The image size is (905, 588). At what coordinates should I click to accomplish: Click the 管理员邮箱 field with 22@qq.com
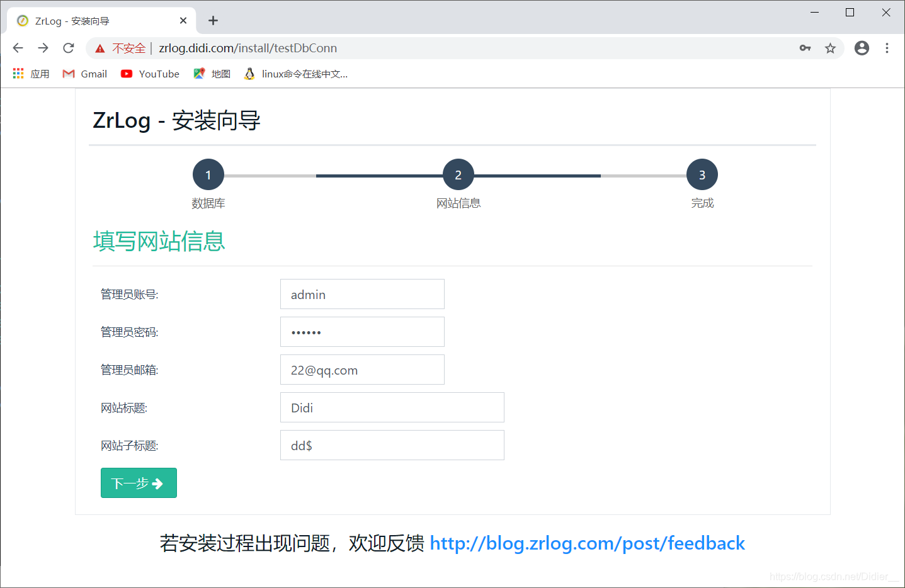point(362,370)
